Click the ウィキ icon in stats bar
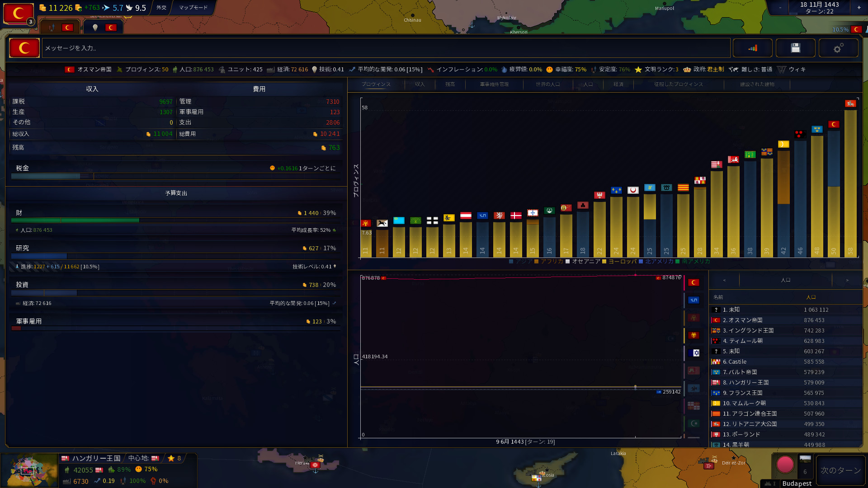 point(782,70)
